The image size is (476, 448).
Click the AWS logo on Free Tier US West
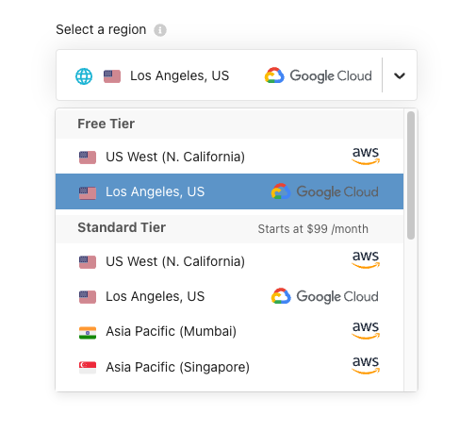(366, 156)
